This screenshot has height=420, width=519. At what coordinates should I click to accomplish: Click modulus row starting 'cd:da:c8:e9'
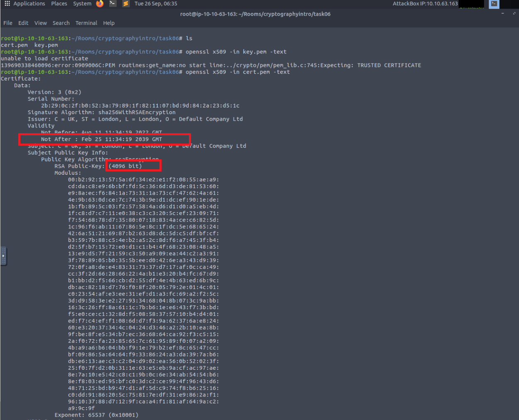tap(144, 186)
